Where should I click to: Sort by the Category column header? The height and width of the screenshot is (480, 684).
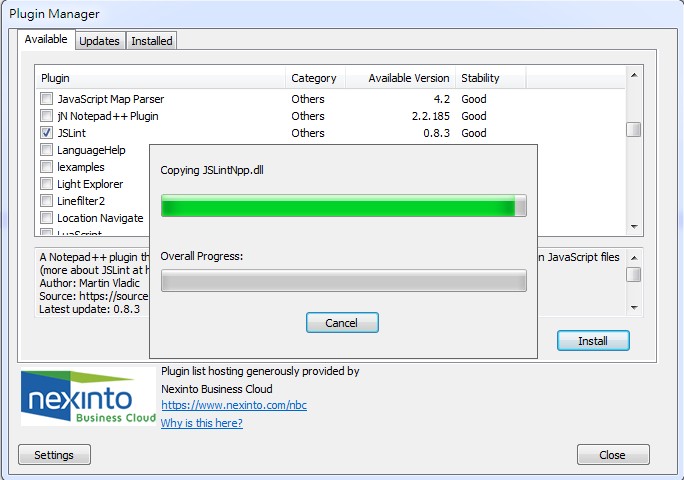315,78
